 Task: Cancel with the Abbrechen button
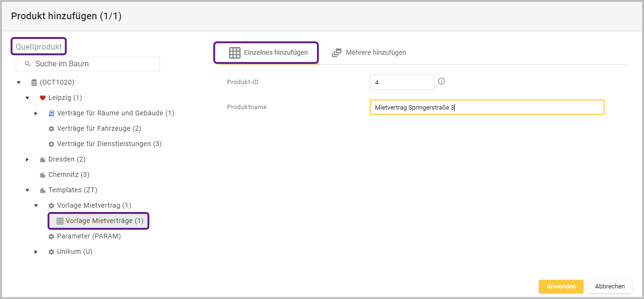point(609,286)
